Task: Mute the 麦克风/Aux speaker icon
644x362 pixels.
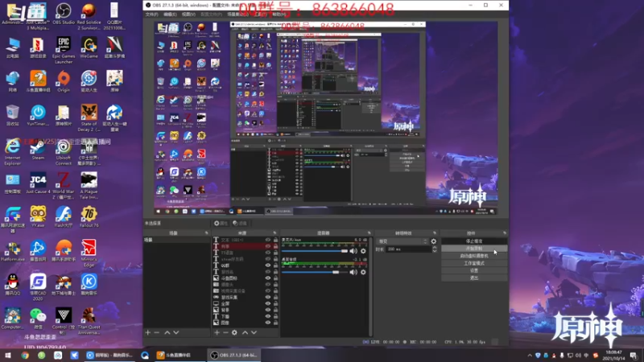Action: (353, 251)
